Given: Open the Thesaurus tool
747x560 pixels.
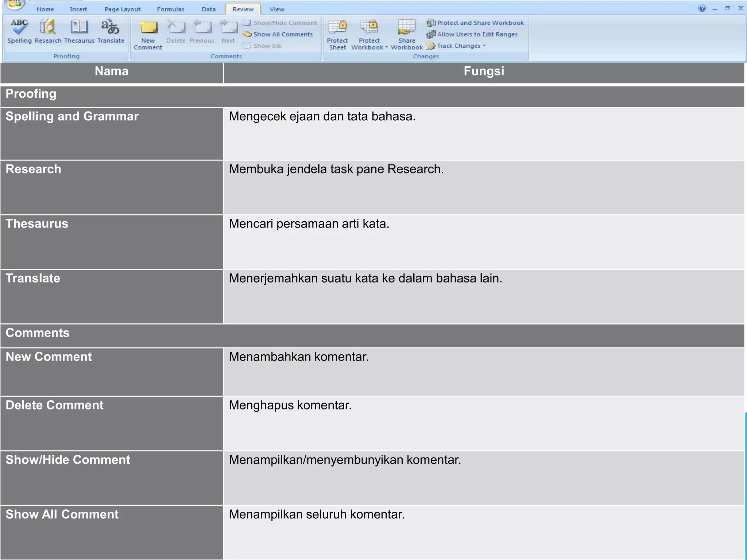Looking at the screenshot, I should pos(79,31).
